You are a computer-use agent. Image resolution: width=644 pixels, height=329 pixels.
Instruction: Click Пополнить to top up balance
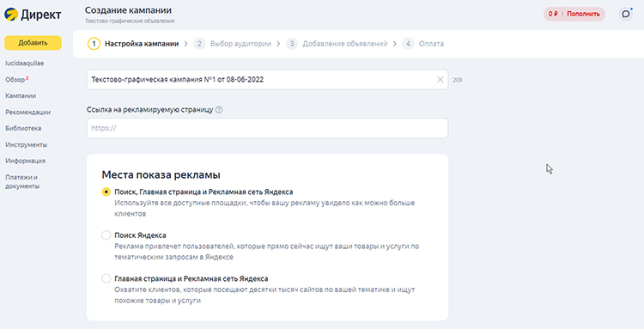(583, 14)
